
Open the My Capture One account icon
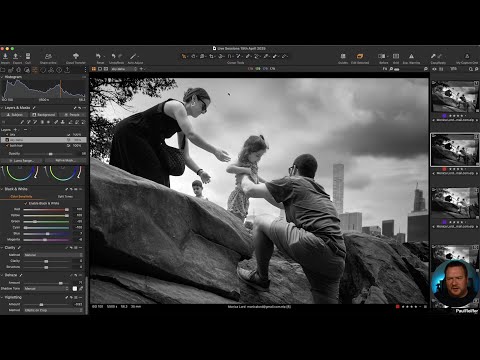click(467, 56)
